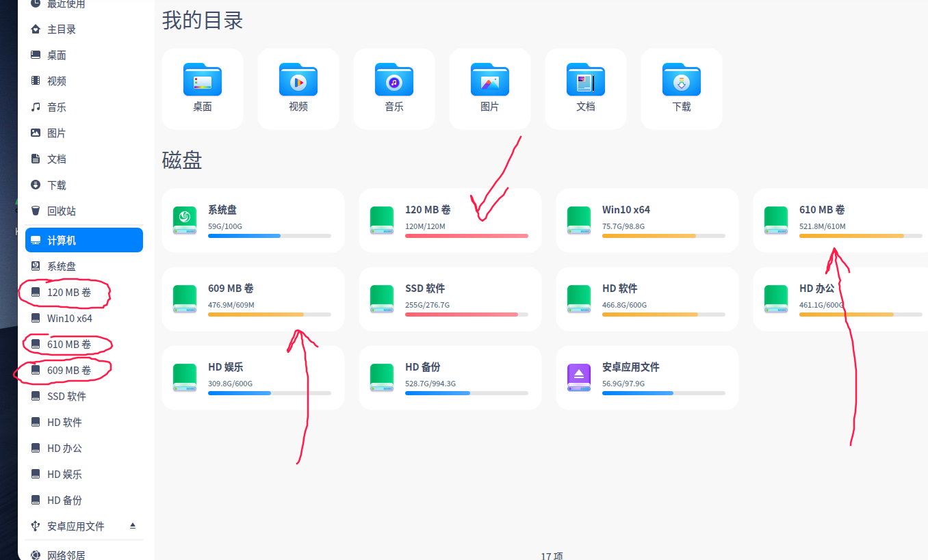Select 文档 in the sidebar
The height and width of the screenshot is (560, 928).
(x=84, y=159)
